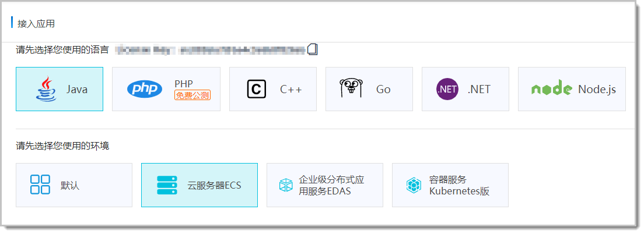Click the blurred license key text
The width and height of the screenshot is (644, 234).
210,50
